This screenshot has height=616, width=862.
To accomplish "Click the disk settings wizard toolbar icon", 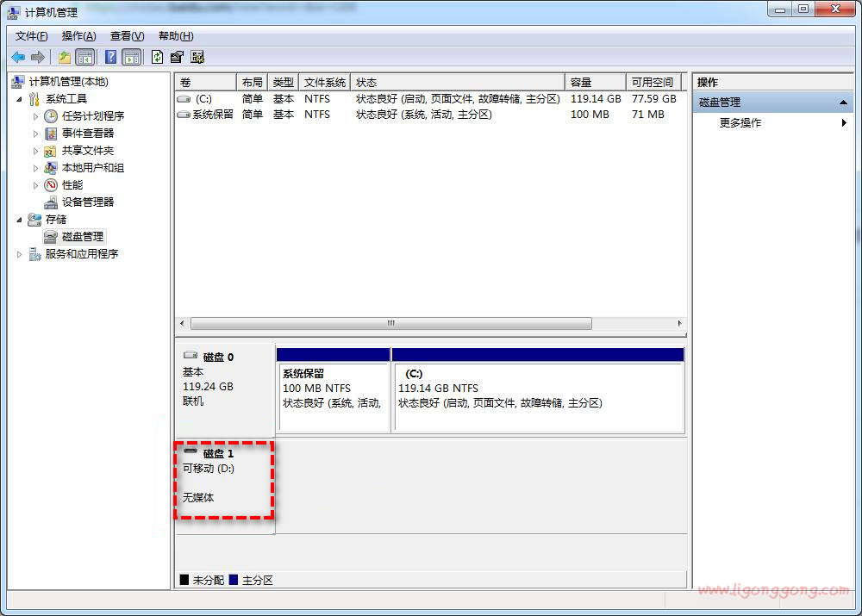I will pos(197,57).
